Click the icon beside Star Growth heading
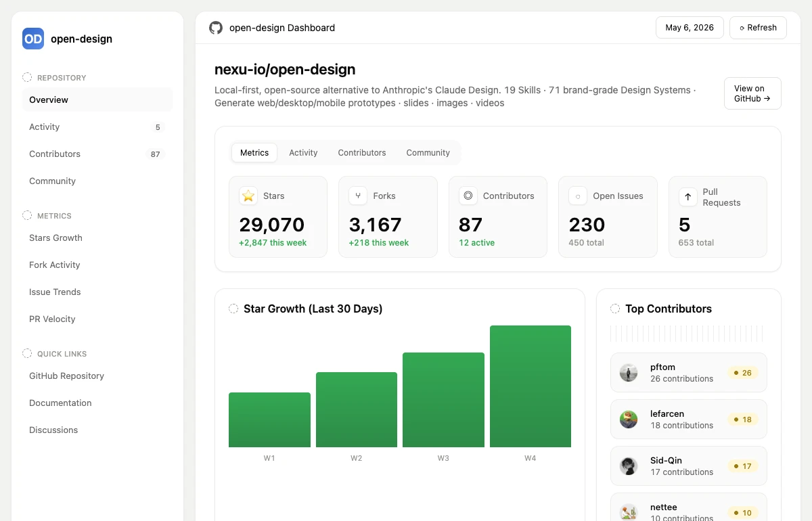Screen dimensions: 812x521 [x=233, y=309]
